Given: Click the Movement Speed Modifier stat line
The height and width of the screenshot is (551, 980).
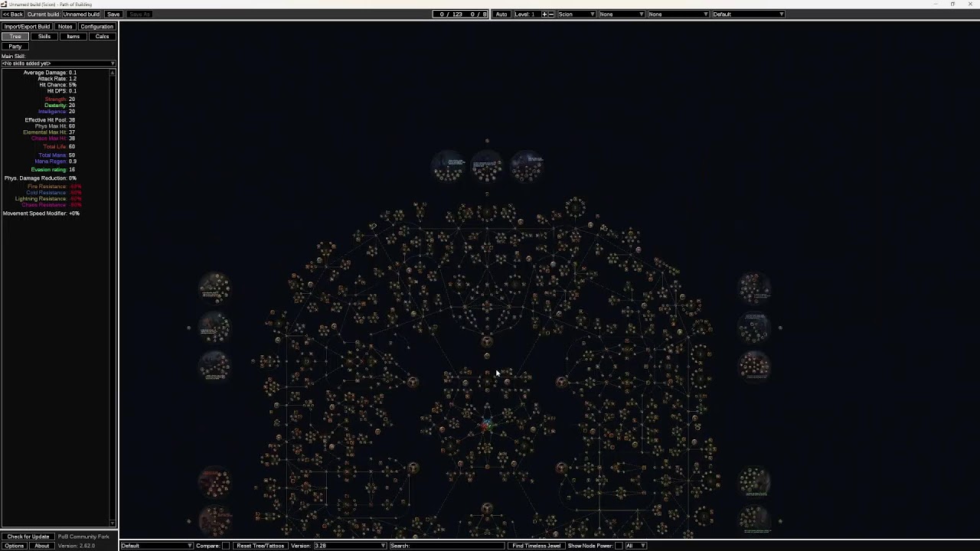Looking at the screenshot, I should 41,214.
